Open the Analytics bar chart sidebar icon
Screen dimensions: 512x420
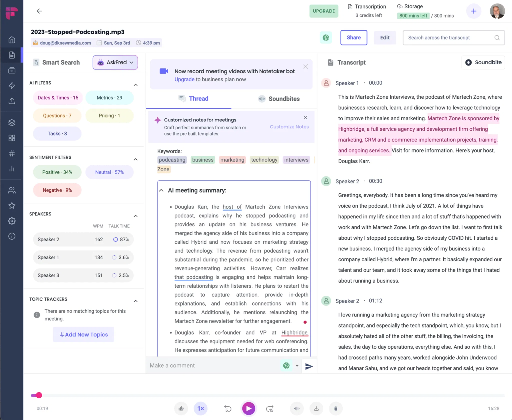click(12, 169)
